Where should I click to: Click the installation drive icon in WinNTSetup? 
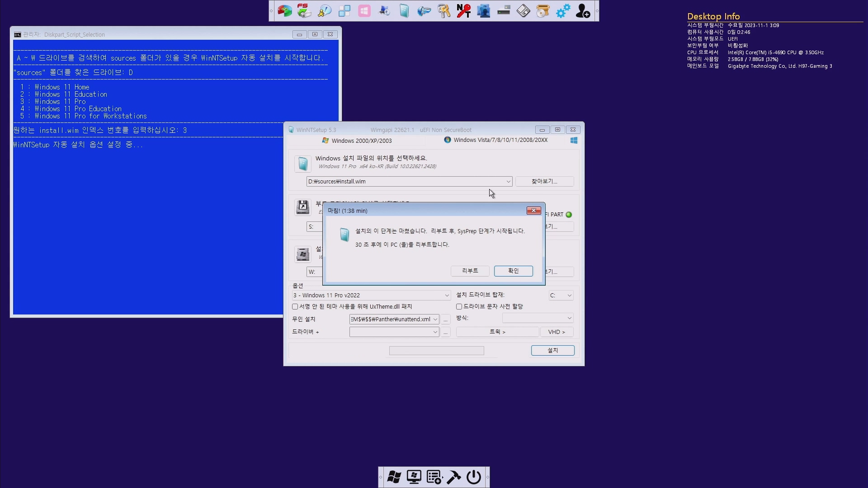tap(302, 254)
